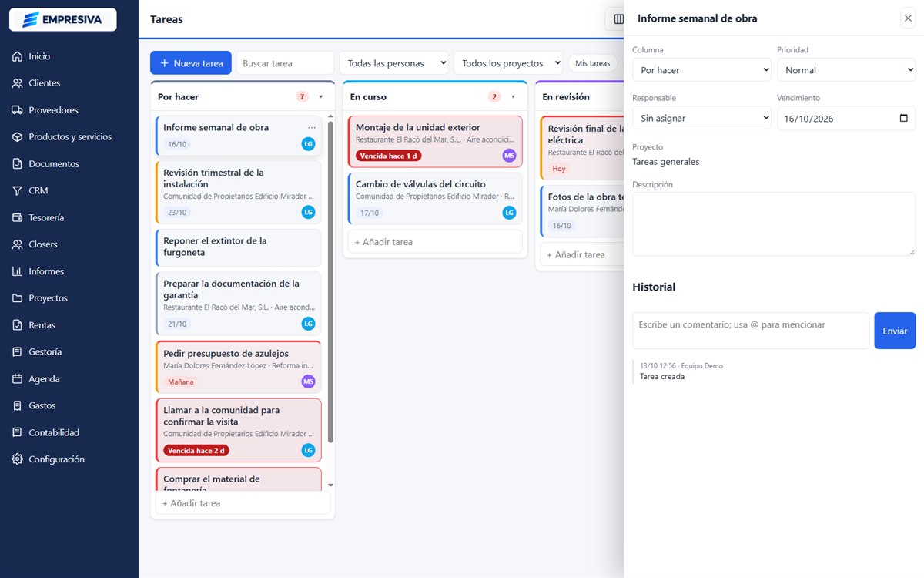Click the Closers people icon
This screenshot has height=578, width=924.
[x=17, y=244]
